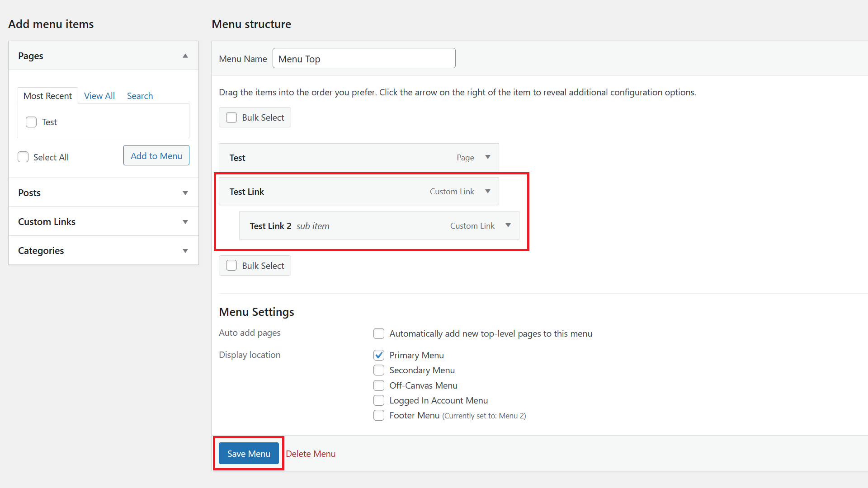Enable top Bulk Select checkbox

click(231, 117)
